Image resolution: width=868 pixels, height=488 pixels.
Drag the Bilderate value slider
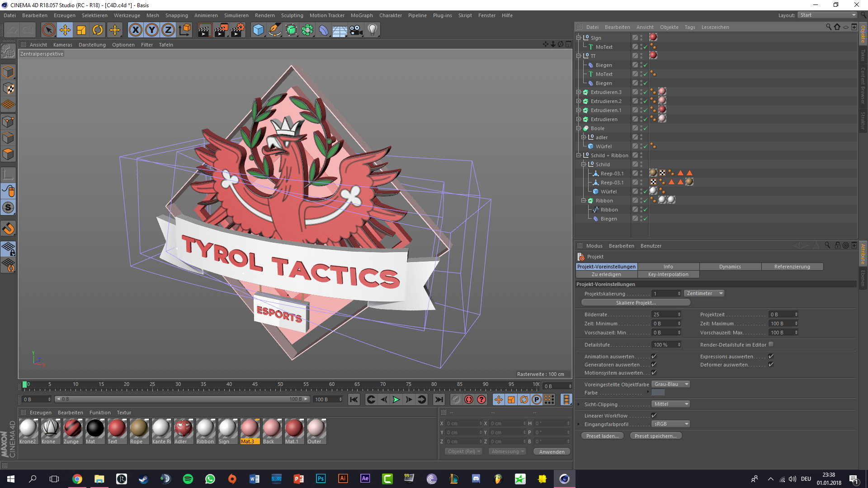664,314
